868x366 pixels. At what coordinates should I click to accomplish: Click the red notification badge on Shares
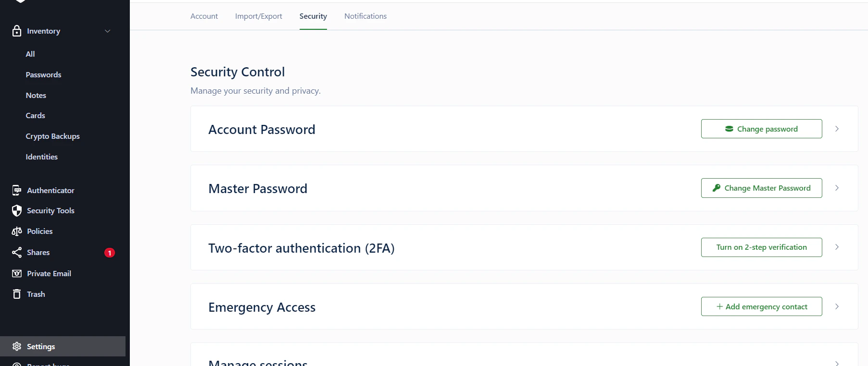(x=109, y=252)
